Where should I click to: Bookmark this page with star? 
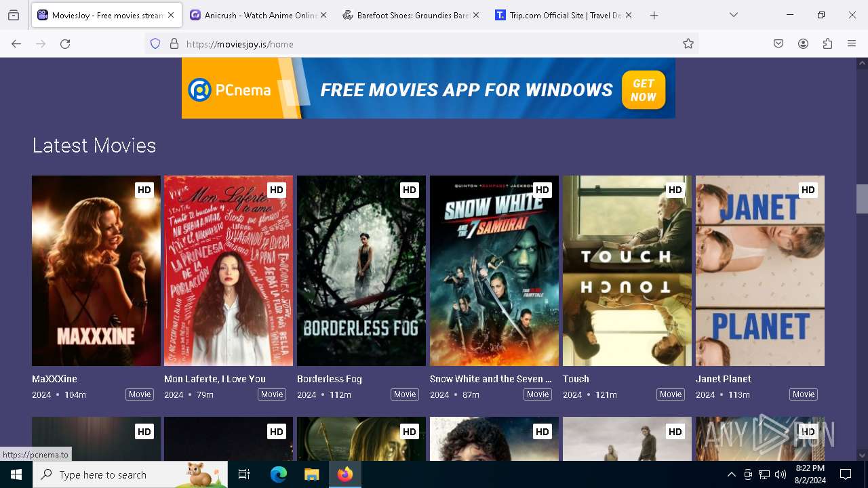688,43
